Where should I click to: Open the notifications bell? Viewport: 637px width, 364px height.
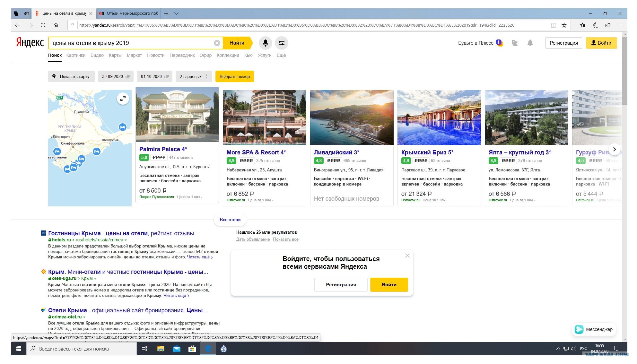(x=530, y=43)
